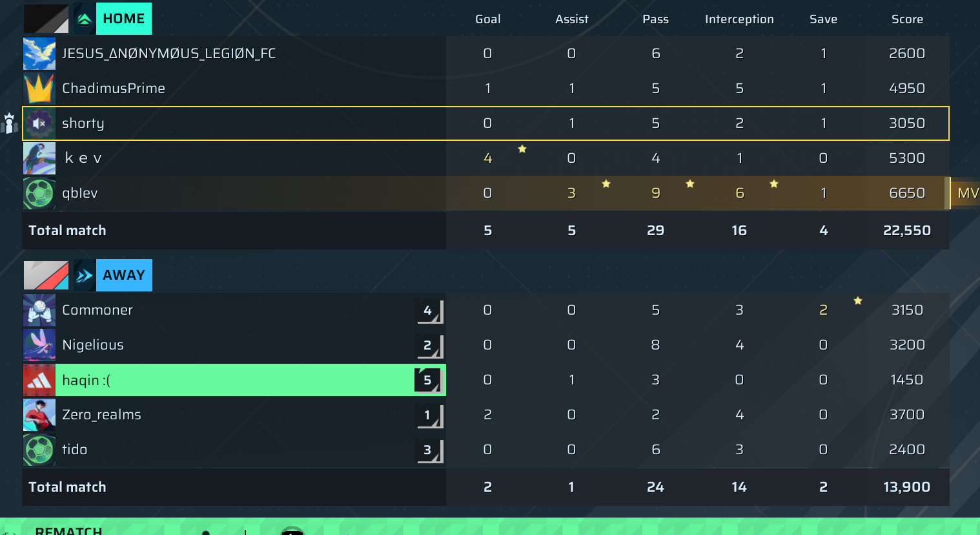The height and width of the screenshot is (535, 980).
Task: Open Nigelious's dragonfly avatar
Action: pos(39,345)
